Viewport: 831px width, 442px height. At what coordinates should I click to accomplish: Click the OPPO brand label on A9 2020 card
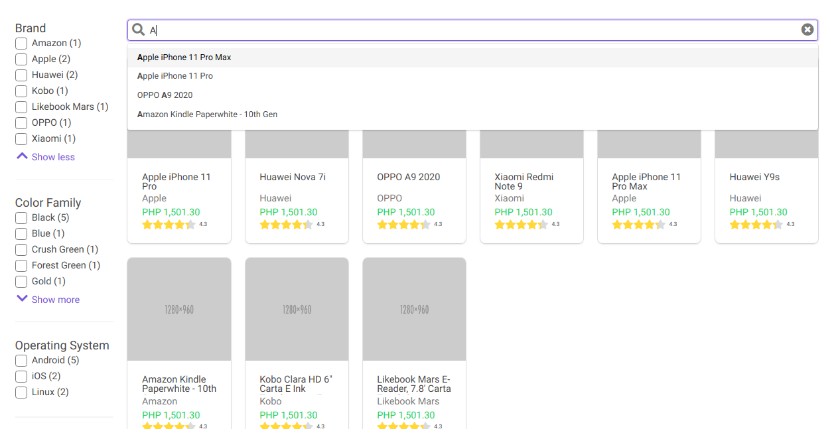click(390, 198)
